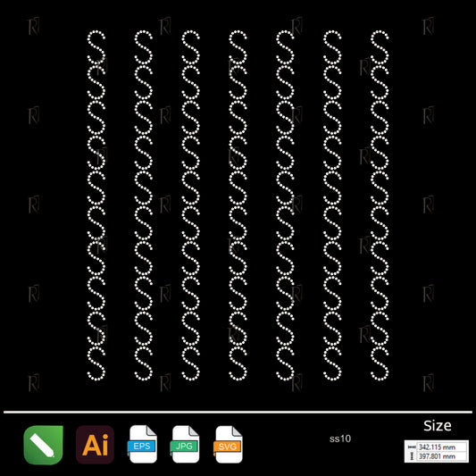
Task: Select the SVG file format icon
Action: pyautogui.click(x=229, y=444)
